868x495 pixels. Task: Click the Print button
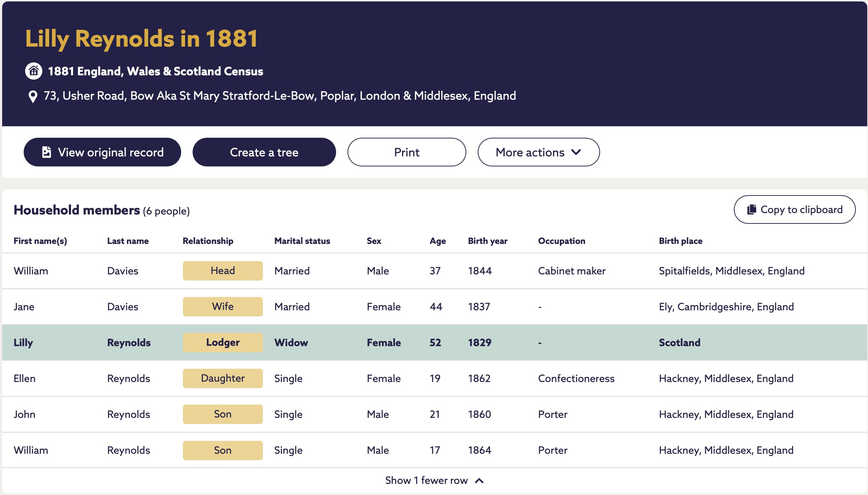coord(406,152)
